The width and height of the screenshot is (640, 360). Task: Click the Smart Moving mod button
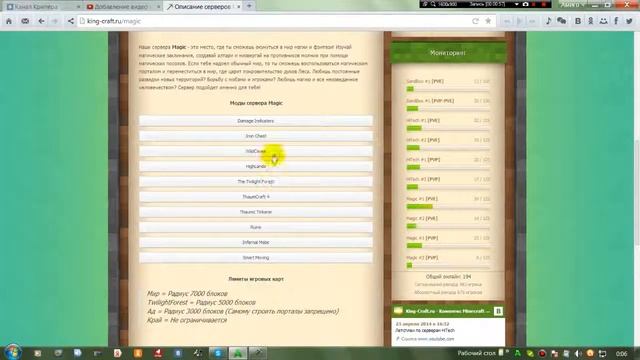tap(256, 258)
